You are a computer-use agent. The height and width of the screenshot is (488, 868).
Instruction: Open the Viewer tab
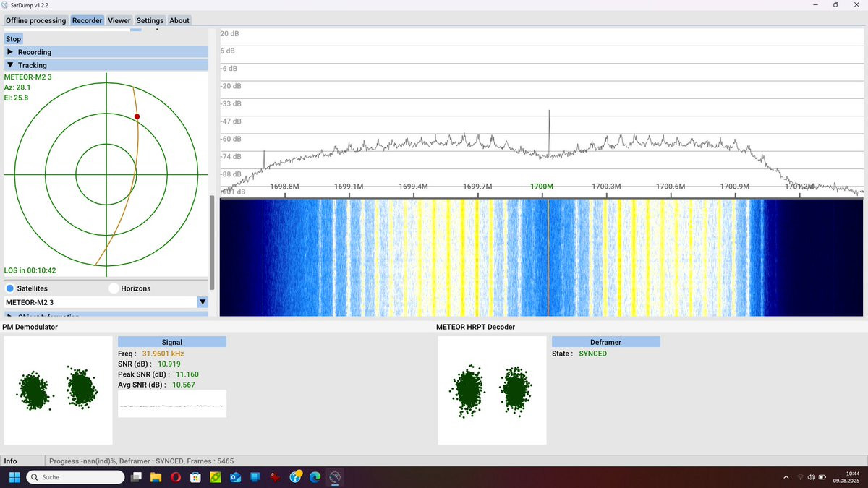(119, 20)
